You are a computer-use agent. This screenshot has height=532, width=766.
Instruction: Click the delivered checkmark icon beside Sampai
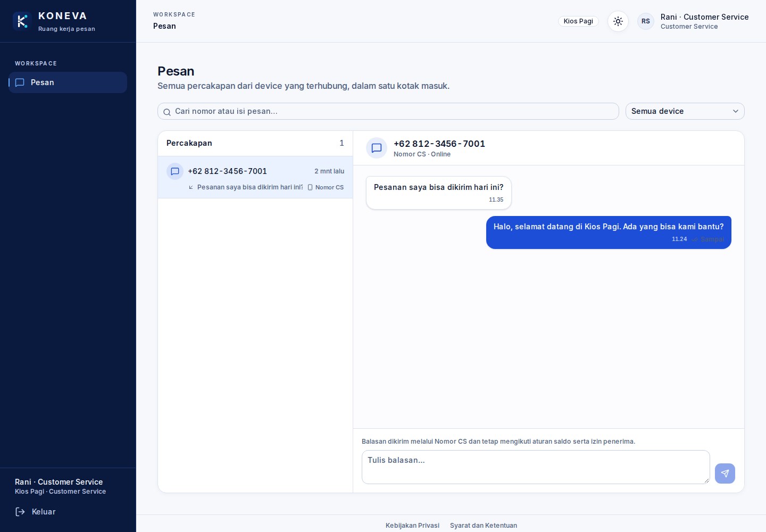click(695, 239)
